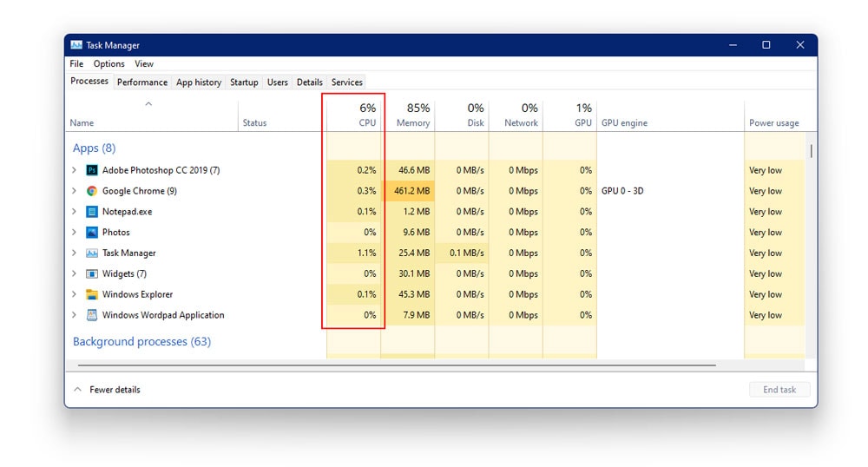Sort processes by CPU column header
The height and width of the screenshot is (467, 868).
click(x=354, y=115)
